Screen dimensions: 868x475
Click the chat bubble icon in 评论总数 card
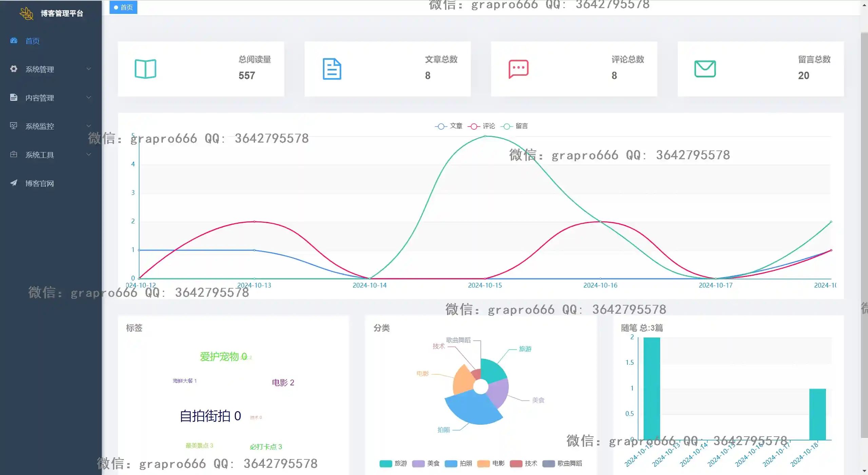[518, 69]
